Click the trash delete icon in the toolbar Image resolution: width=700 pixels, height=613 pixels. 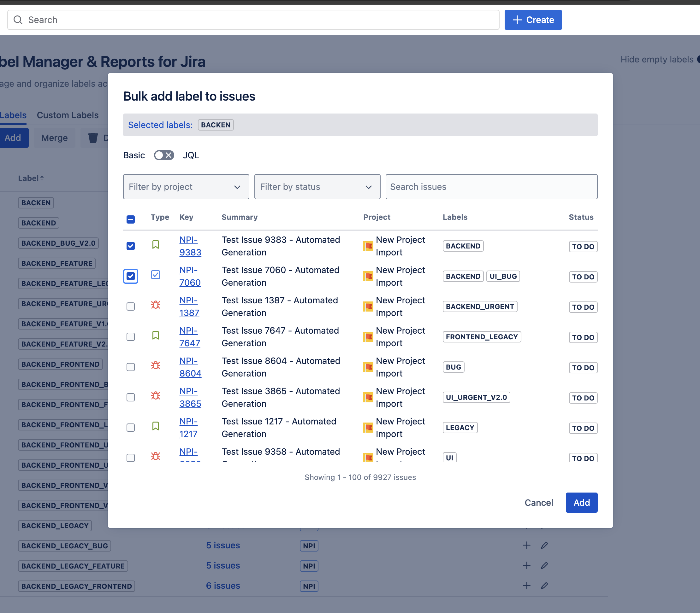click(93, 137)
